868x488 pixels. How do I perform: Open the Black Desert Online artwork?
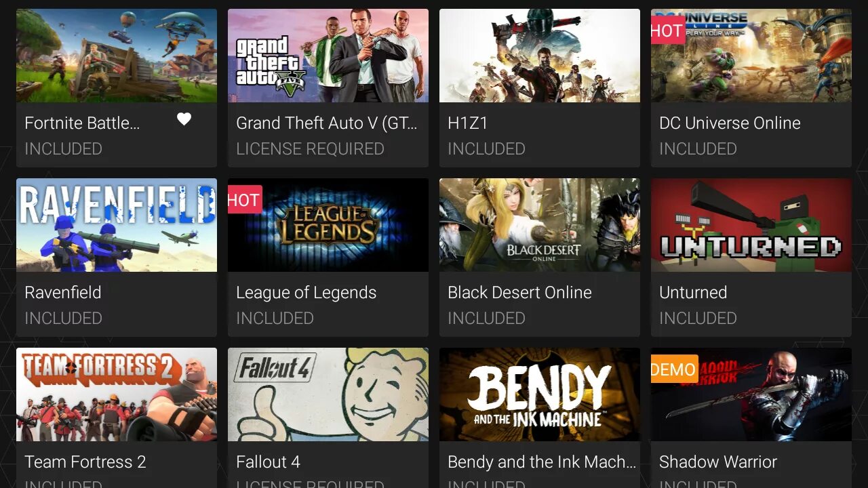point(540,225)
